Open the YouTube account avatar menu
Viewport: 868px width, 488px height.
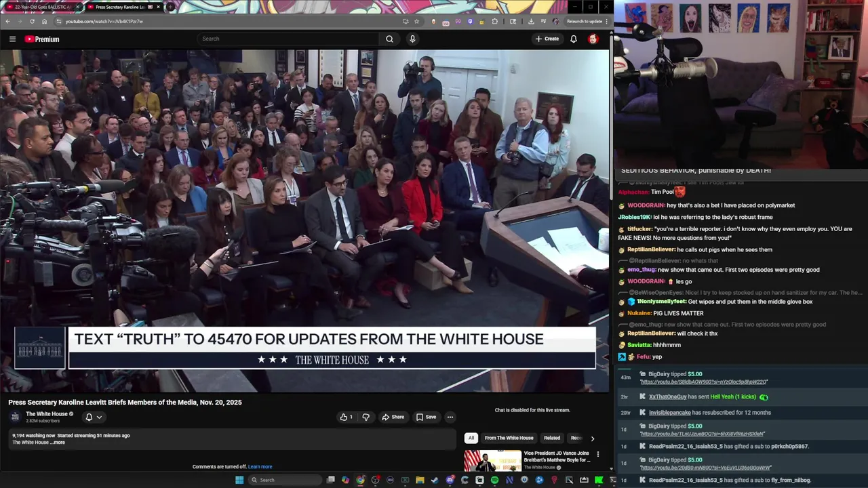coord(593,39)
